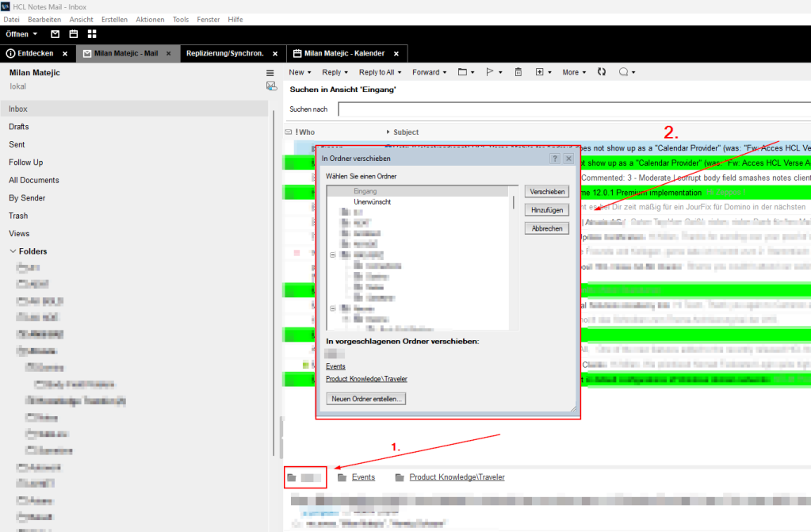This screenshot has width=811, height=532.
Task: Open the calendar icon in the Öffnen bar
Action: [x=74, y=34]
